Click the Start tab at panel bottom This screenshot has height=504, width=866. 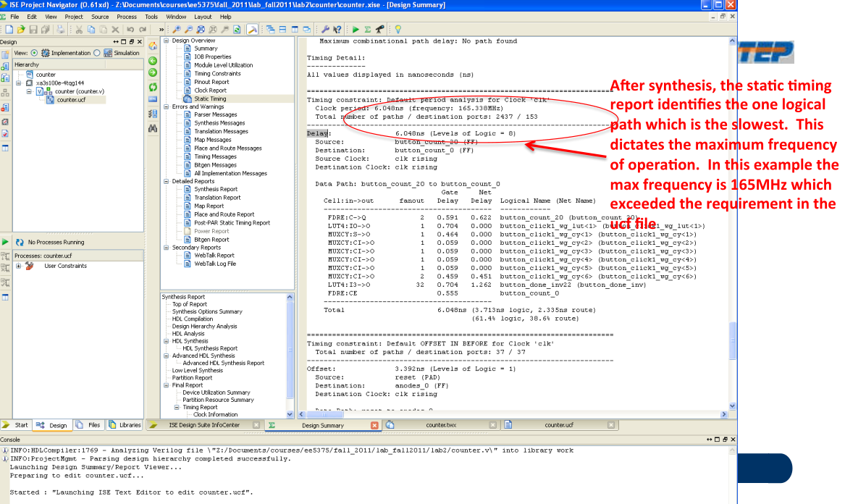(15, 425)
